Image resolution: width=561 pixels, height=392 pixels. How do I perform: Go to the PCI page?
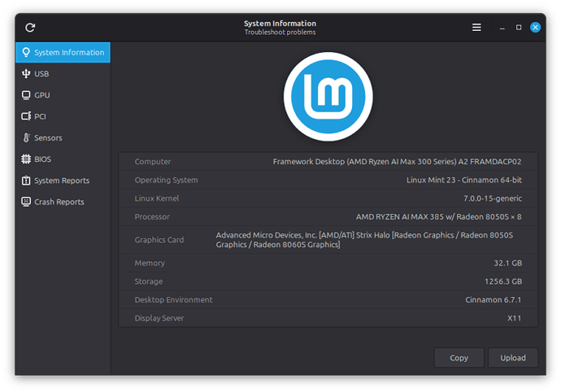click(63, 116)
